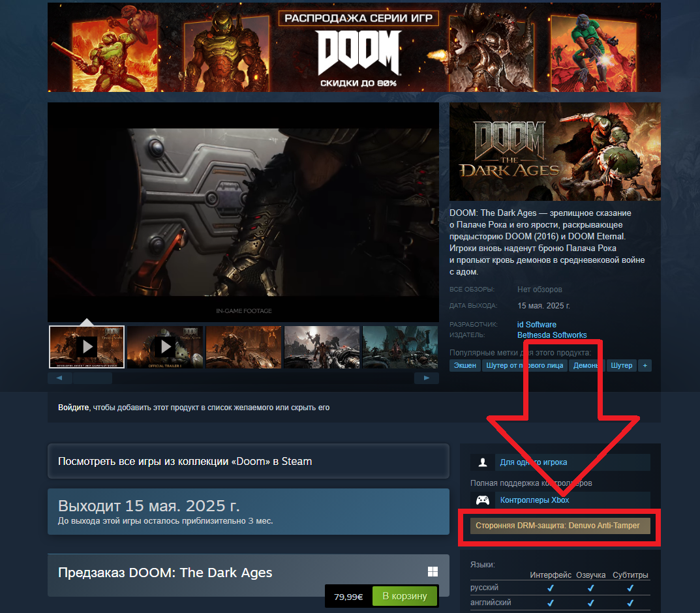This screenshot has width=700, height=613.
Task: Click the русский subtitles checkmark
Action: [630, 588]
